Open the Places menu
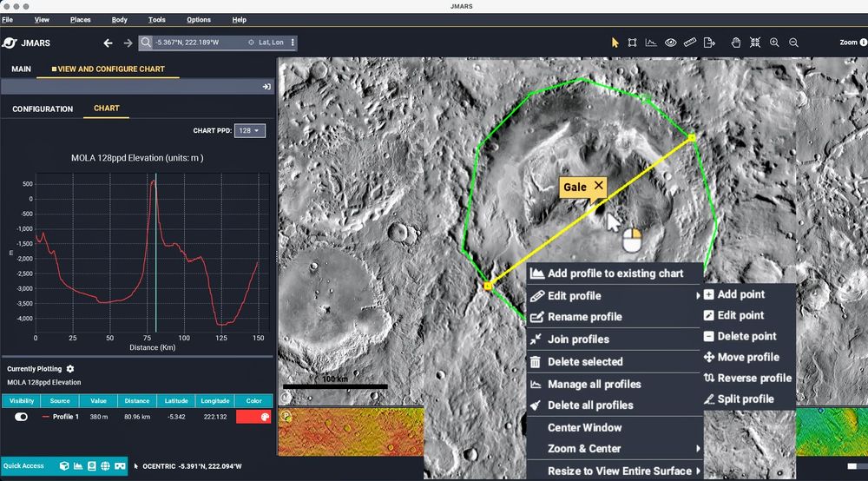The height and width of the screenshot is (481, 868). (80, 19)
